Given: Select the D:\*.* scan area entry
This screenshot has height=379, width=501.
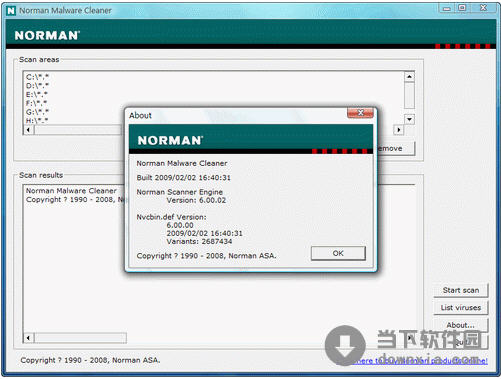Looking at the screenshot, I should tap(37, 86).
